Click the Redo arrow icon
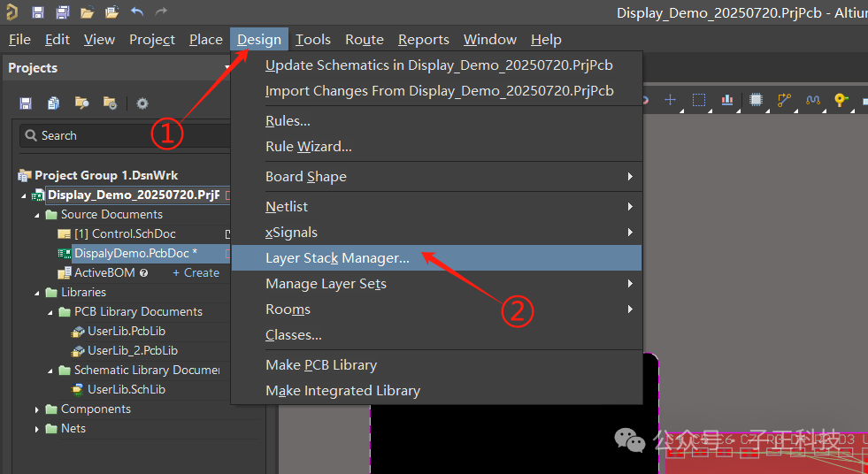 [161, 11]
